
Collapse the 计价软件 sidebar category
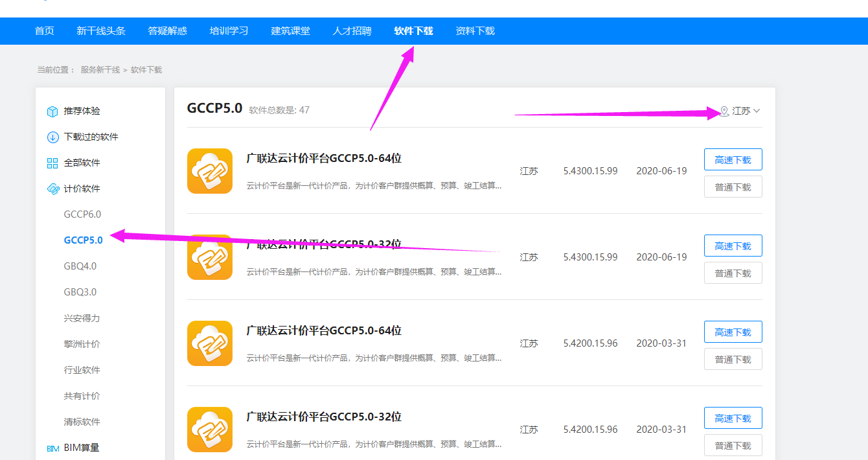click(82, 189)
